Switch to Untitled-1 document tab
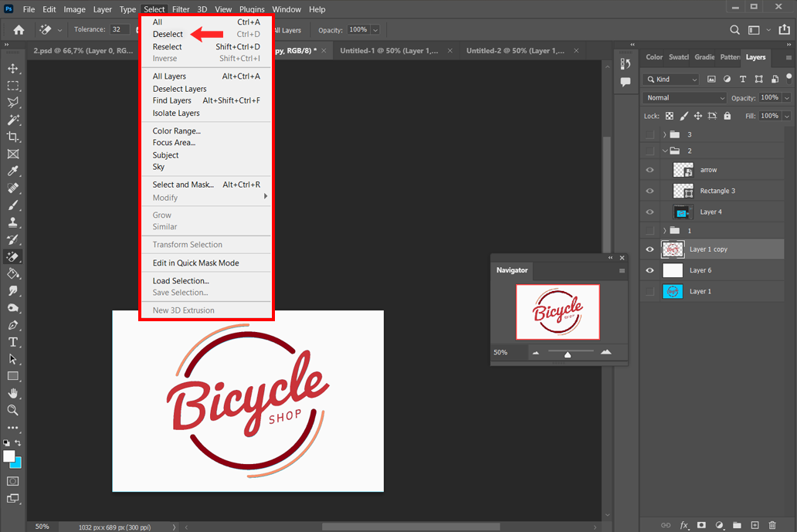This screenshot has height=532, width=797. (x=388, y=51)
